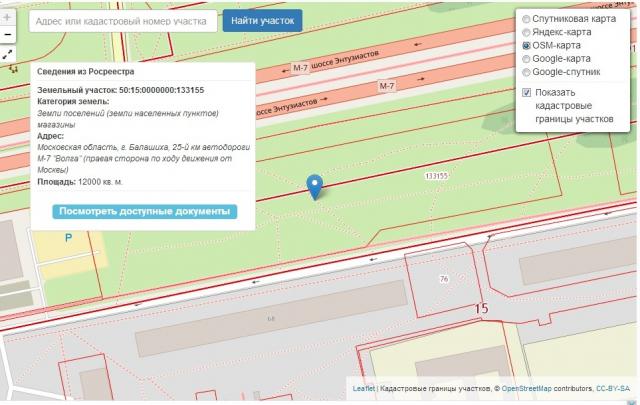The width and height of the screenshot is (640, 405).
Task: Click parcel label 133155 on the map
Action: pyautogui.click(x=435, y=175)
